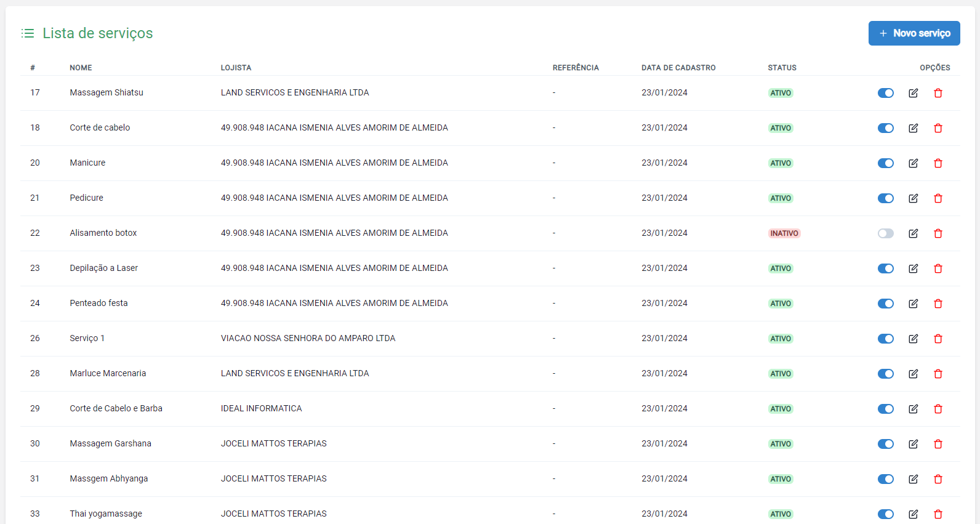Sort by DATA DE CADASTRO column header
The width and height of the screenshot is (980, 524).
coord(678,68)
